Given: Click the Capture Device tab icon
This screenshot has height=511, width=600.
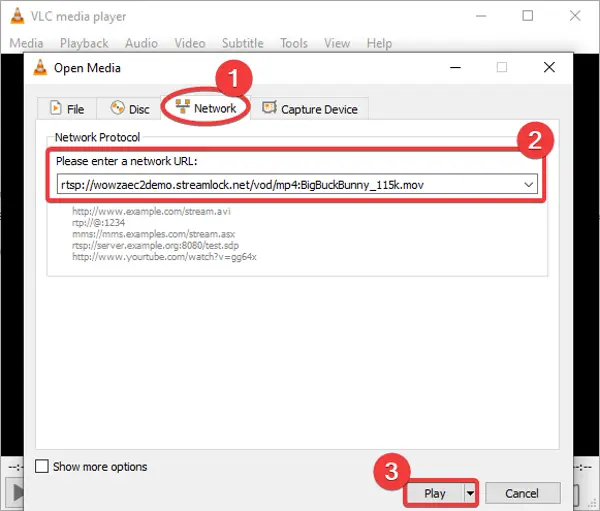Looking at the screenshot, I should tap(269, 108).
